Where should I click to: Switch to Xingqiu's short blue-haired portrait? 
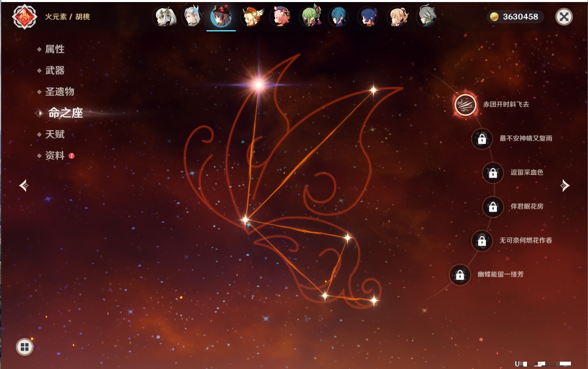tap(339, 17)
